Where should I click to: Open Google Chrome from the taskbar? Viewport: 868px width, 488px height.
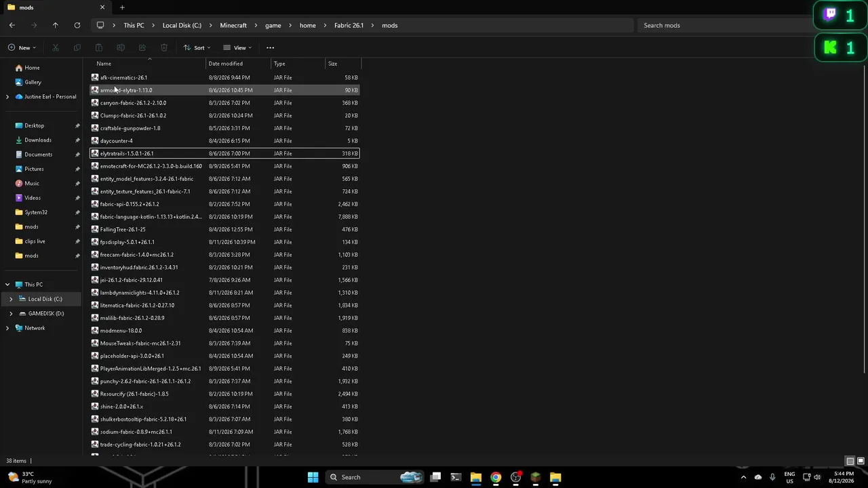496,477
